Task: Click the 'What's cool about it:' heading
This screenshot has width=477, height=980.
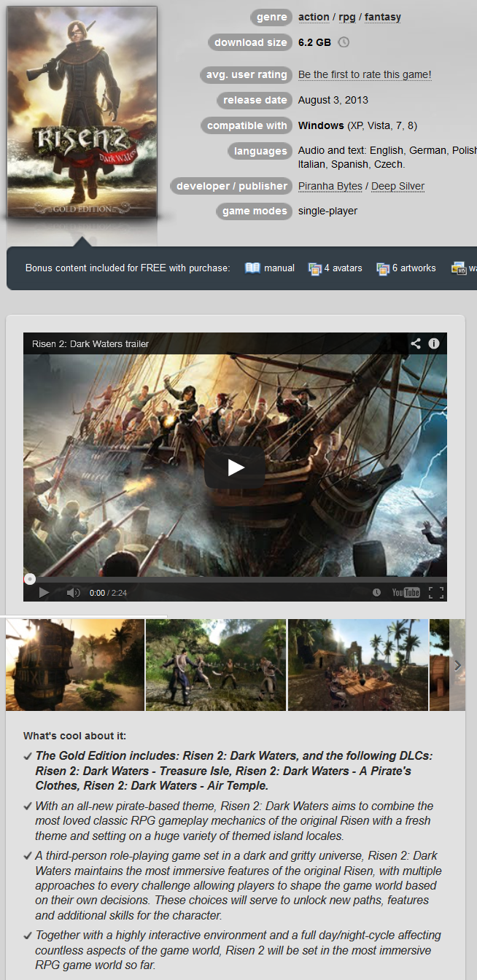Action: click(74, 736)
